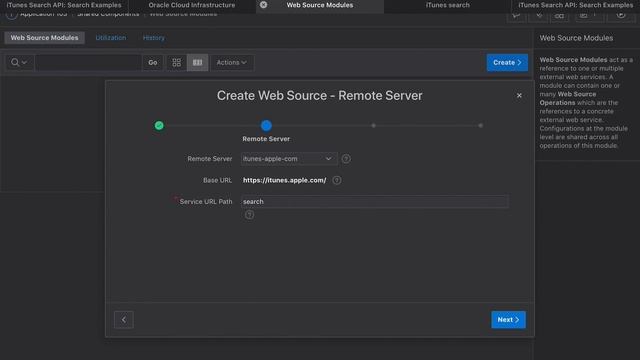Viewport: 640px width, 360px height.
Task: Switch to the iTunes search browser tab
Action: (447, 5)
